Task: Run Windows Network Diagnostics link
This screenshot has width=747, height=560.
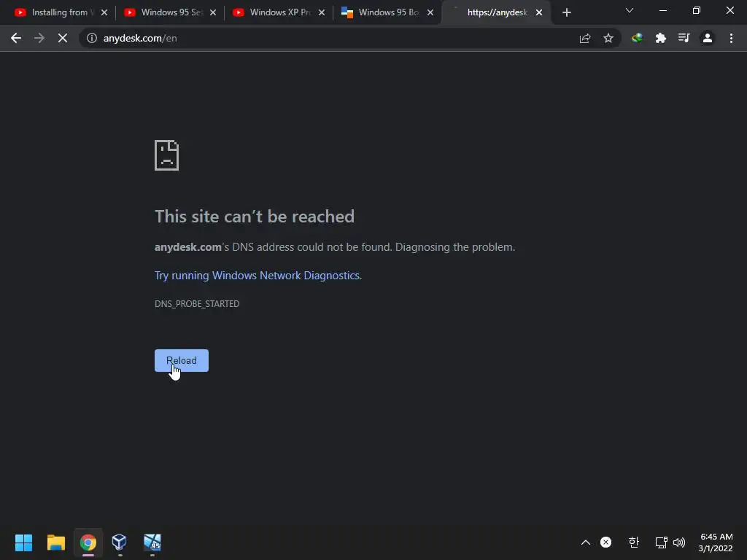Action: pyautogui.click(x=258, y=276)
